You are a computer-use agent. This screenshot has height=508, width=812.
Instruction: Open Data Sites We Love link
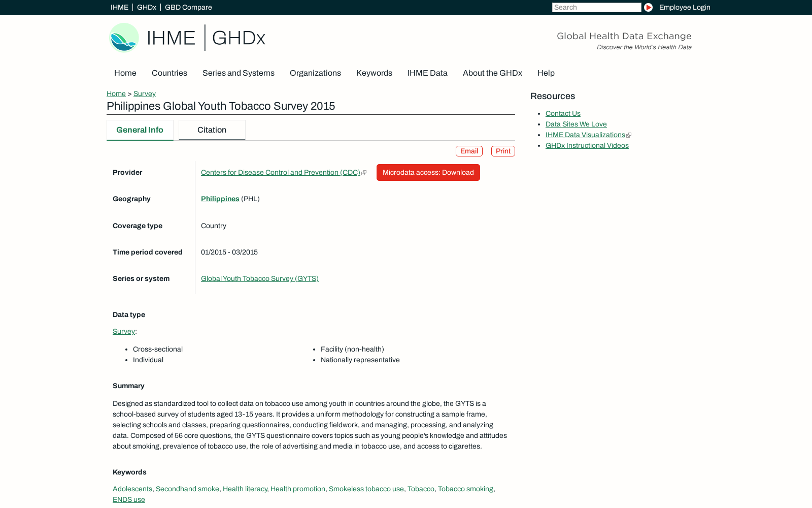[x=576, y=124]
